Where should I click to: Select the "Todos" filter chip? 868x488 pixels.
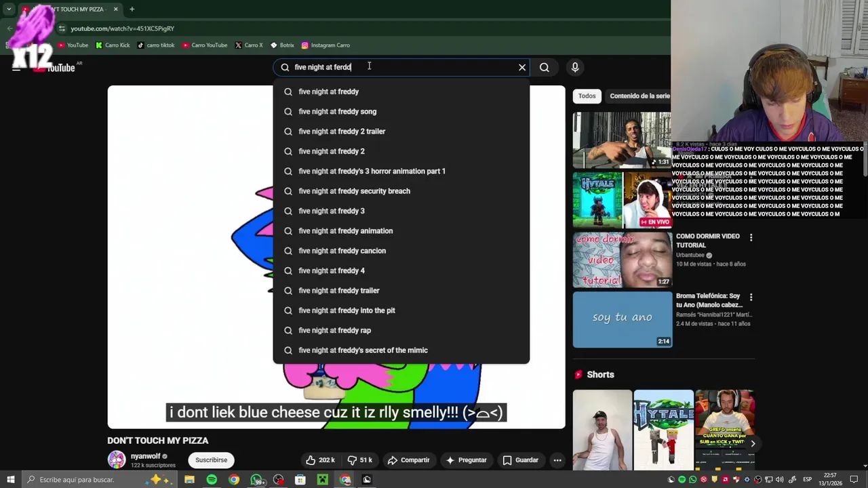tap(587, 96)
